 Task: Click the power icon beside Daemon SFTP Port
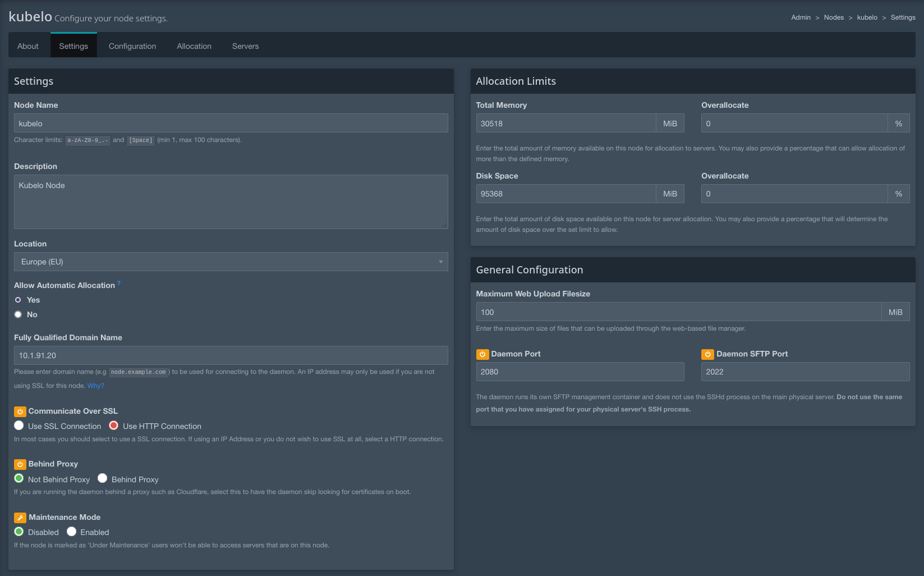(707, 354)
